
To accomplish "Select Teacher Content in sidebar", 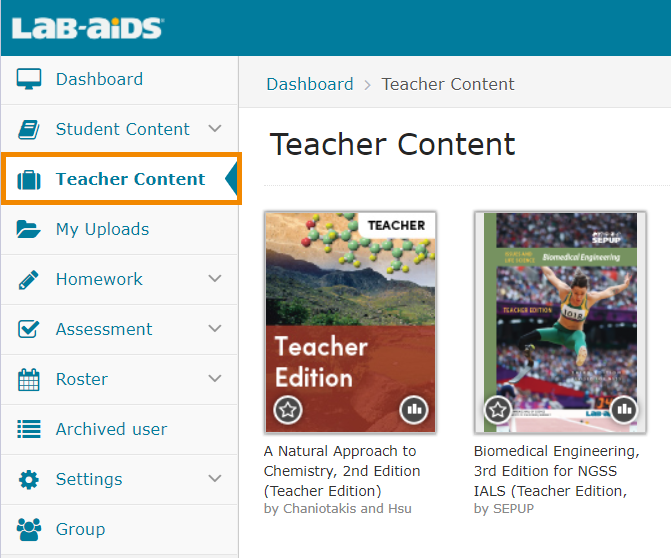I will click(130, 179).
